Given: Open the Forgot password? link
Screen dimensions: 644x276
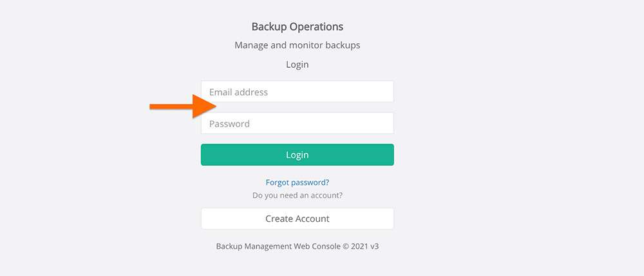Looking at the screenshot, I should (298, 182).
